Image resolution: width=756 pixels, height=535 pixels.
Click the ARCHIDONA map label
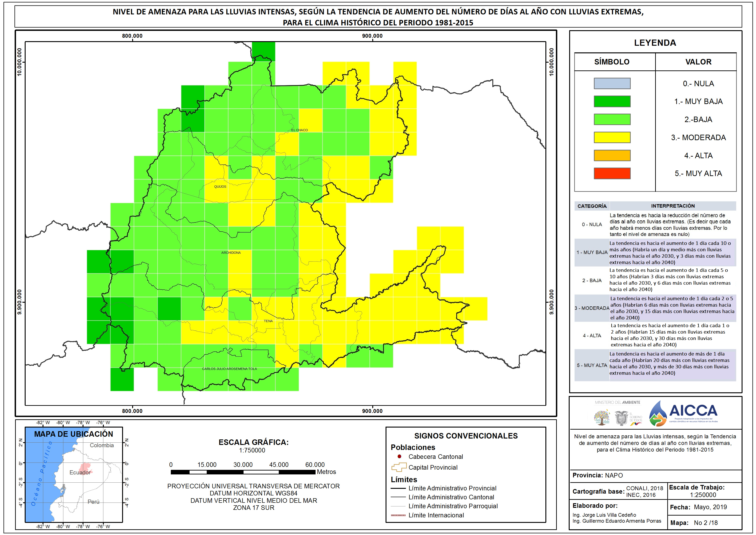(x=231, y=253)
